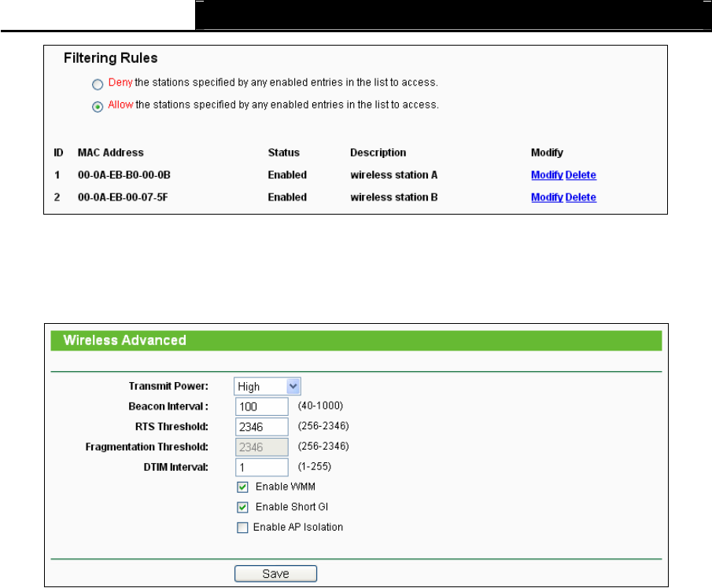Click the RTS Threshold input field
Viewport: 712px width, 588px height.
pyautogui.click(x=261, y=427)
